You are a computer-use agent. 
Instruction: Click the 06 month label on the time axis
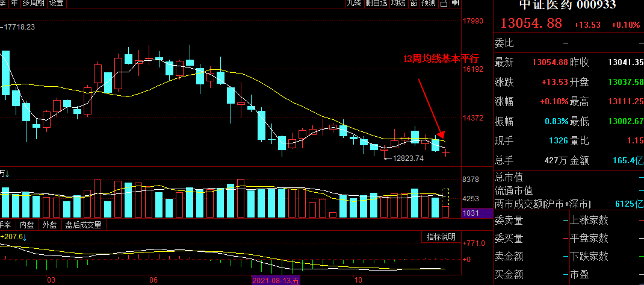[153, 280]
